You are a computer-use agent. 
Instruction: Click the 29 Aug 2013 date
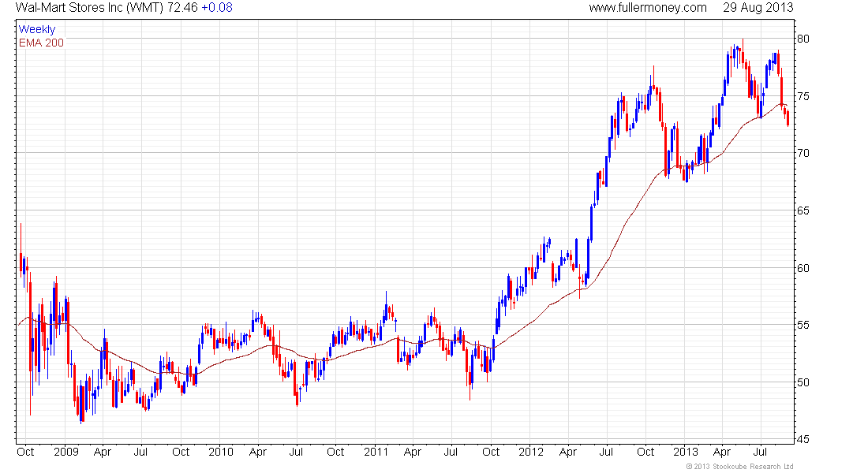pyautogui.click(x=758, y=8)
